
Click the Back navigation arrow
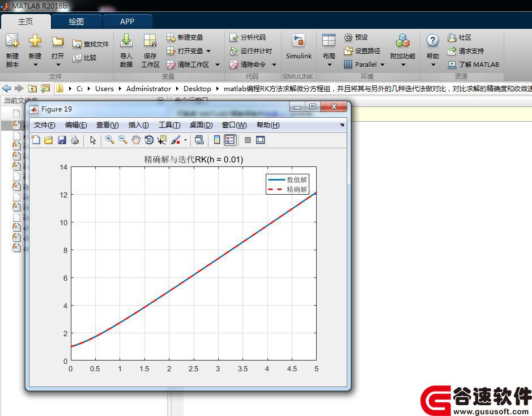click(6, 89)
